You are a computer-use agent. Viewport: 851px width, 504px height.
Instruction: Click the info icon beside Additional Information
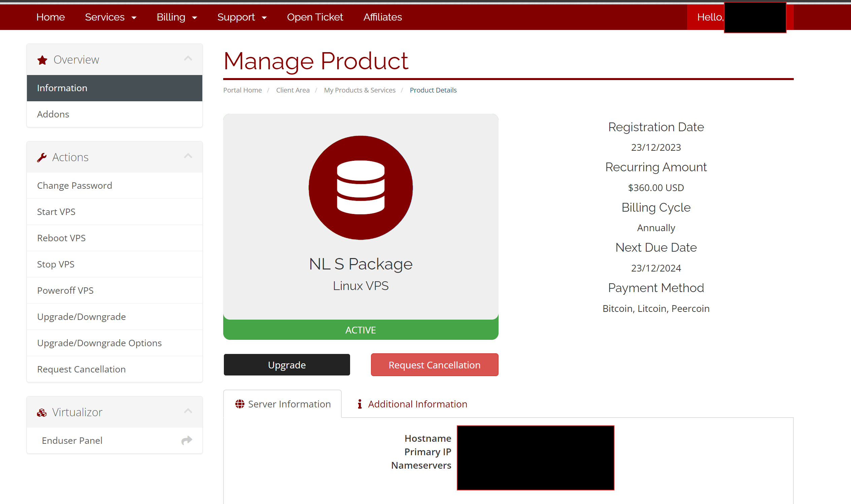pyautogui.click(x=360, y=404)
